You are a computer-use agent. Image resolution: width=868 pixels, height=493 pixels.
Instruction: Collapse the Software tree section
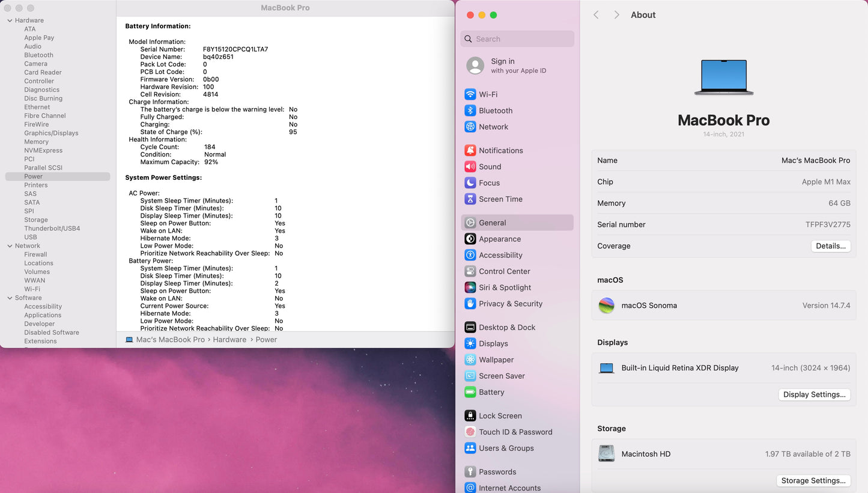pos(10,298)
